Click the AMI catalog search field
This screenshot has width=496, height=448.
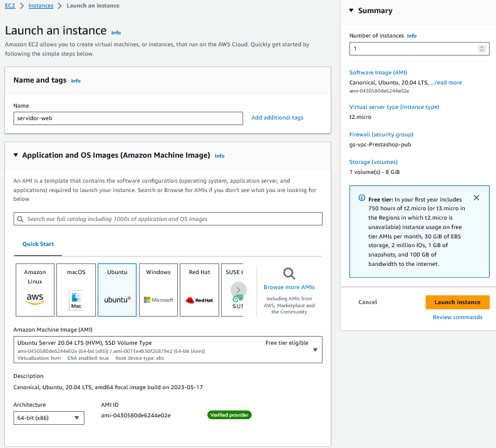coord(168,219)
